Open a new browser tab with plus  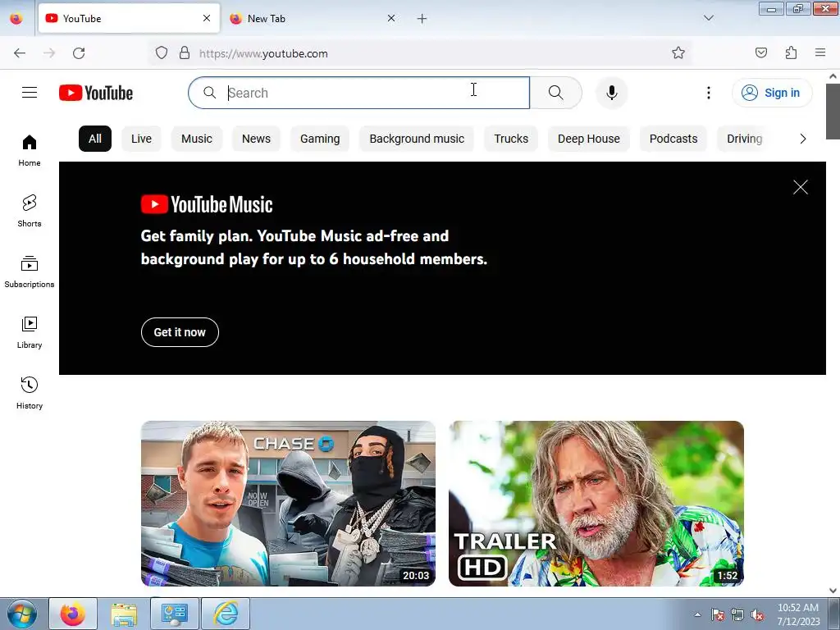pos(422,19)
